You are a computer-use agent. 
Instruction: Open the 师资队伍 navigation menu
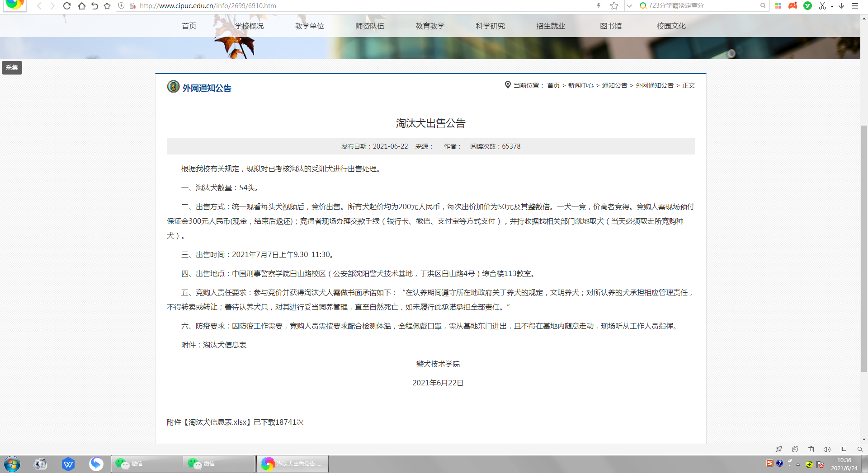pos(370,26)
